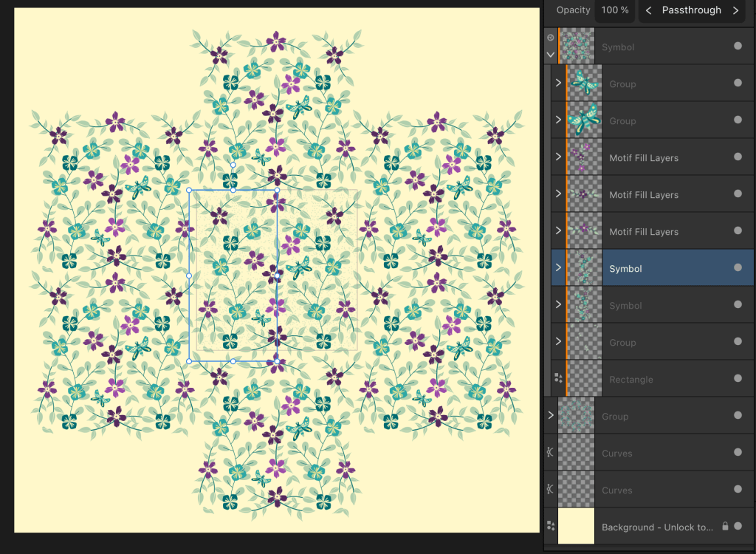Expand the highlighted Symbol layer
Image resolution: width=756 pixels, height=554 pixels.
pos(558,268)
